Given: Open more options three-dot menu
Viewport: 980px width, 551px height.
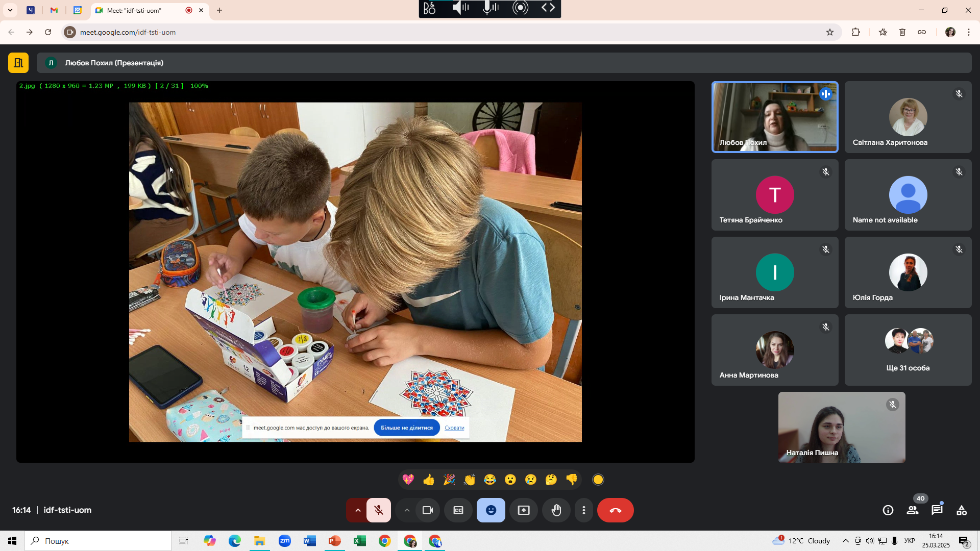Looking at the screenshot, I should click(x=584, y=510).
